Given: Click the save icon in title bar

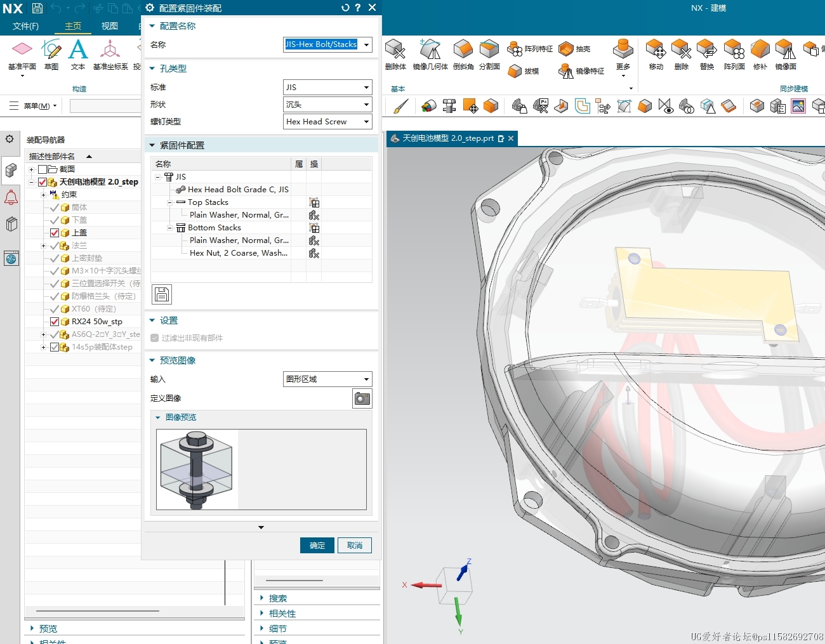Looking at the screenshot, I should point(37,8).
